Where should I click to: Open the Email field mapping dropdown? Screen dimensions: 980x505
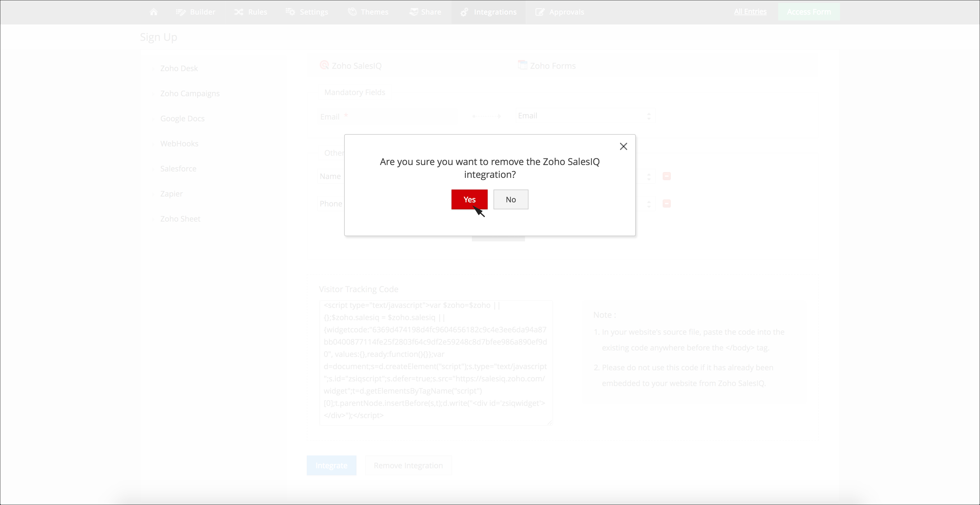585,115
